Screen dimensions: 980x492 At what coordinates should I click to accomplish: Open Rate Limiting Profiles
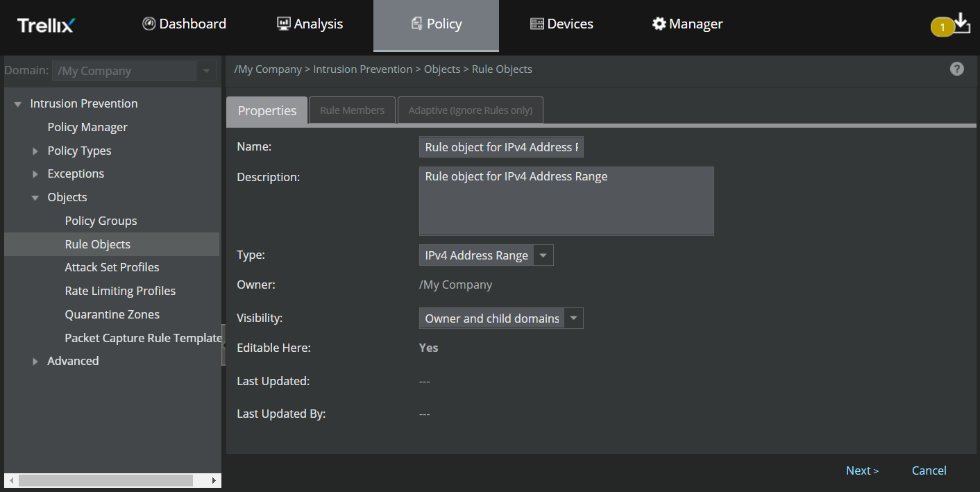pos(120,291)
